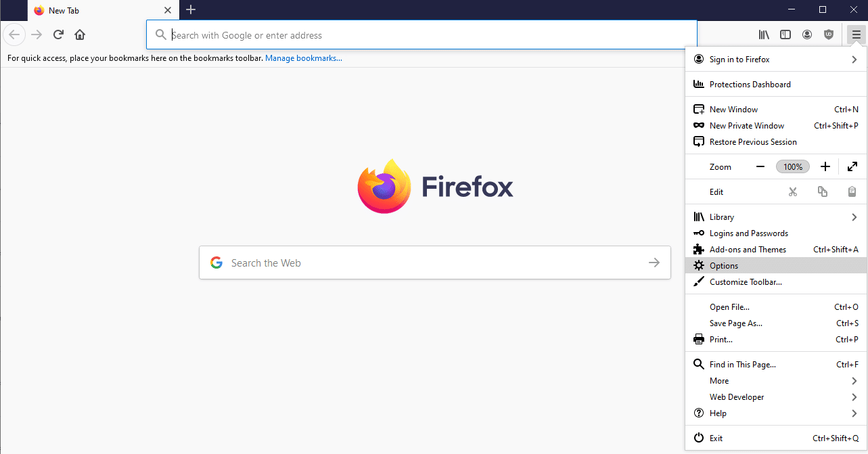Click the Home icon
Image resolution: width=868 pixels, height=454 pixels.
click(79, 34)
